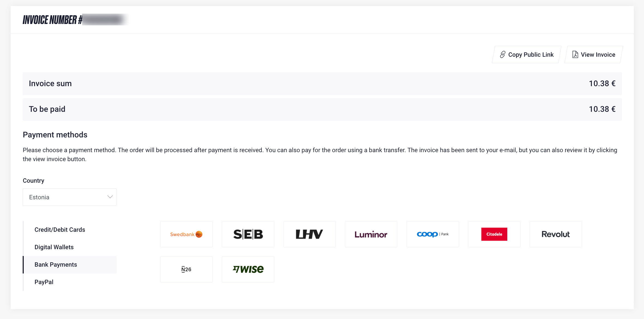The image size is (644, 319).
Task: Open View Invoice button
Action: [594, 55]
